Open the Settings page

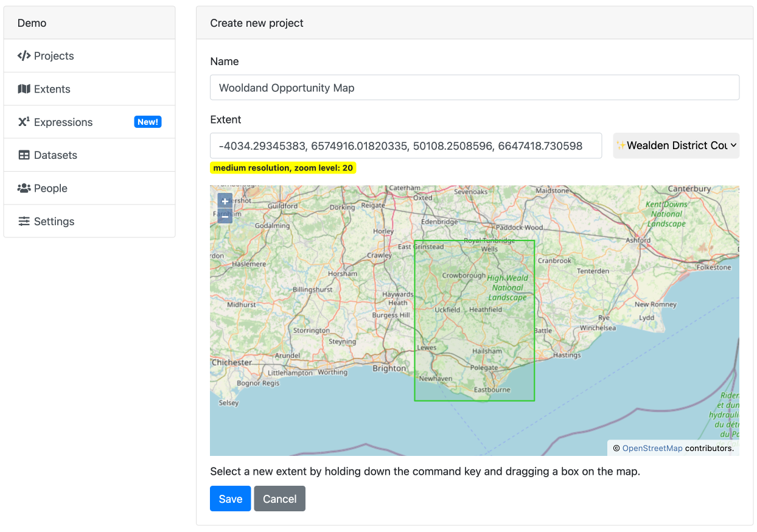click(x=54, y=222)
